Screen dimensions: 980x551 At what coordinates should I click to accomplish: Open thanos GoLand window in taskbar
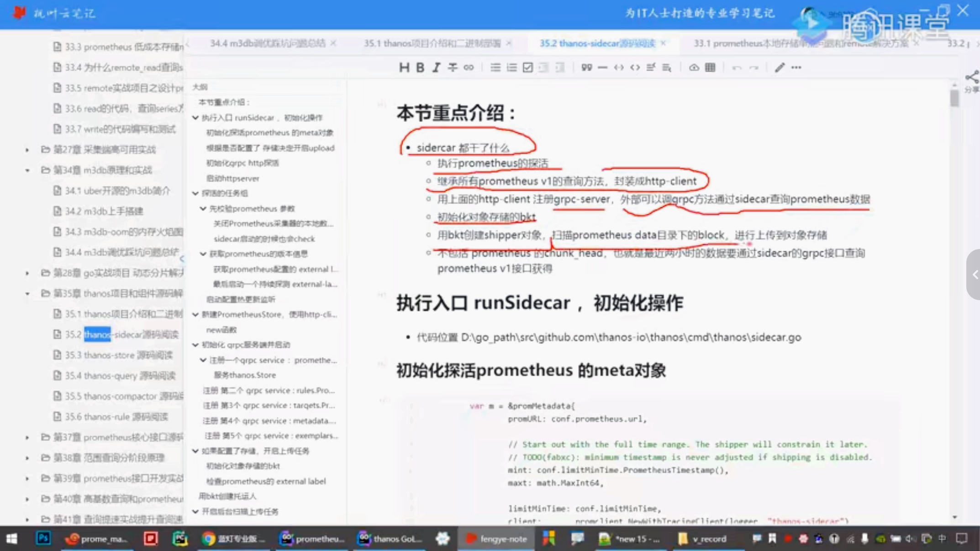tap(390, 539)
